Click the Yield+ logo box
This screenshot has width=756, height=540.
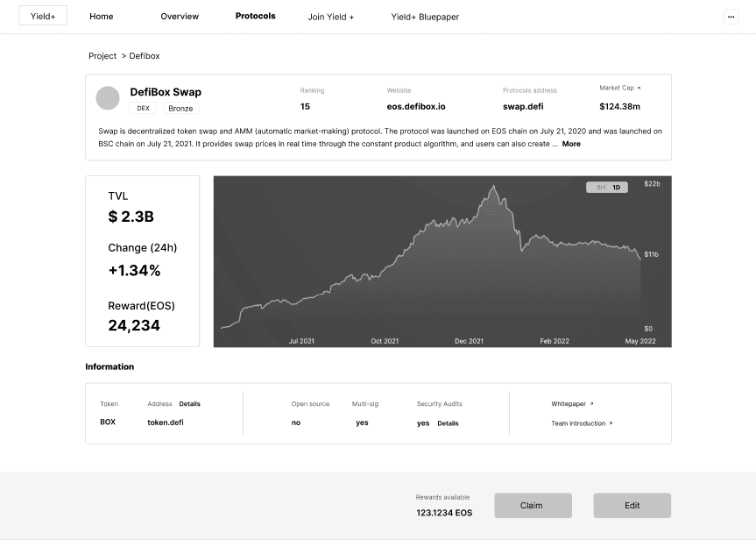click(x=43, y=16)
